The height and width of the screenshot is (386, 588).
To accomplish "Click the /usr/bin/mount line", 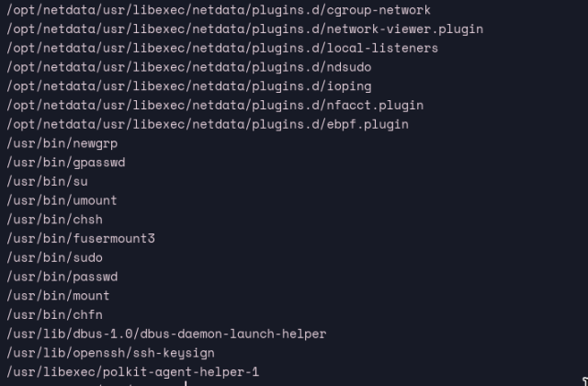I will point(59,296).
